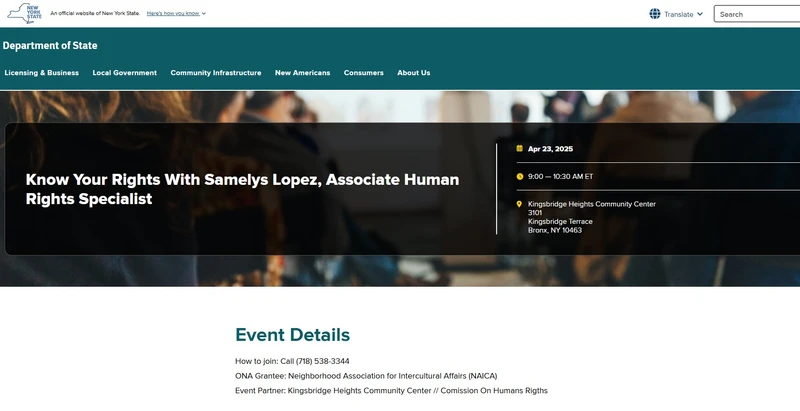This screenshot has height=411, width=800.
Task: Open the Licensing & Business menu
Action: click(41, 73)
